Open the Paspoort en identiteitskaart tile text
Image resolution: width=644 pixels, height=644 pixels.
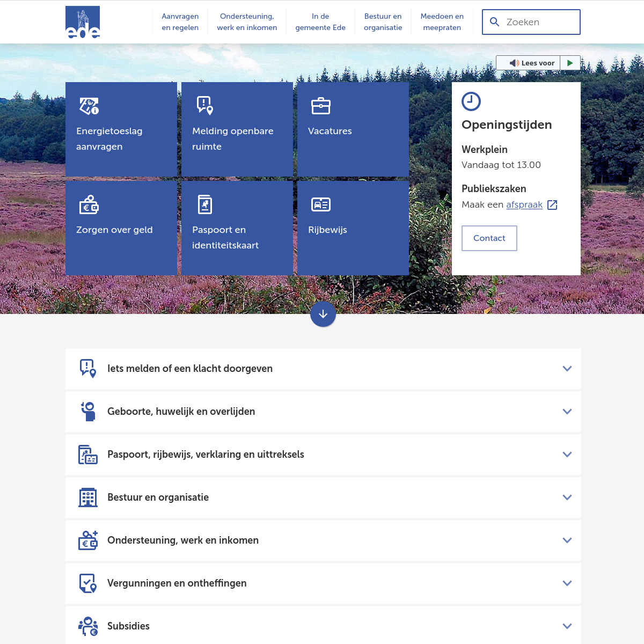225,237
